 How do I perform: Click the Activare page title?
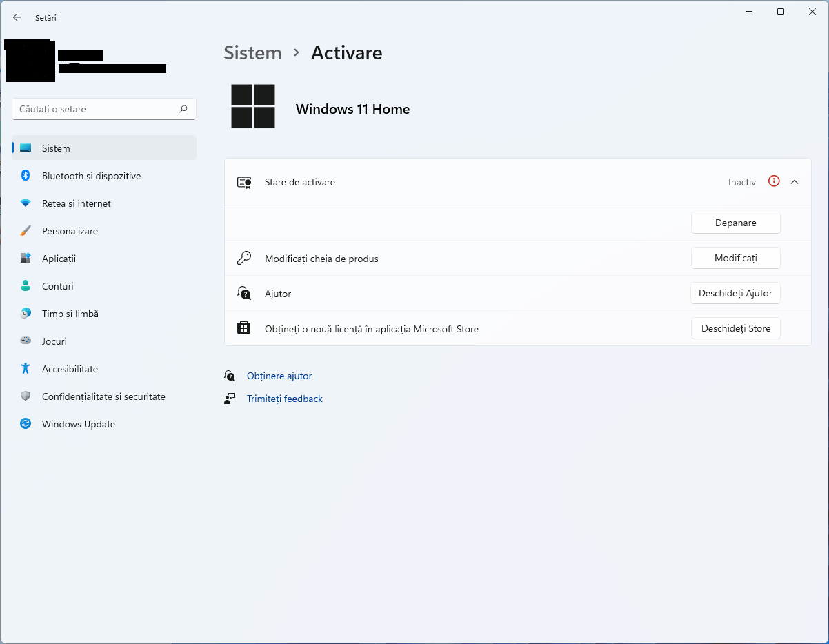pyautogui.click(x=346, y=53)
